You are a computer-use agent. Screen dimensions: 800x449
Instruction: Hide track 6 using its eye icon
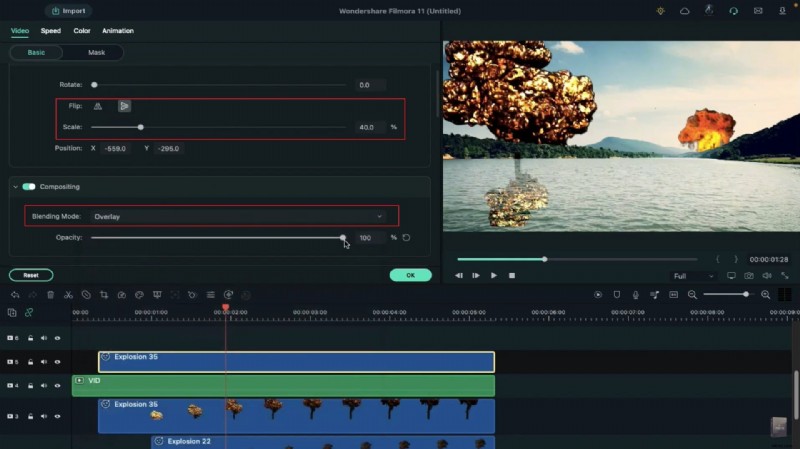pyautogui.click(x=58, y=338)
